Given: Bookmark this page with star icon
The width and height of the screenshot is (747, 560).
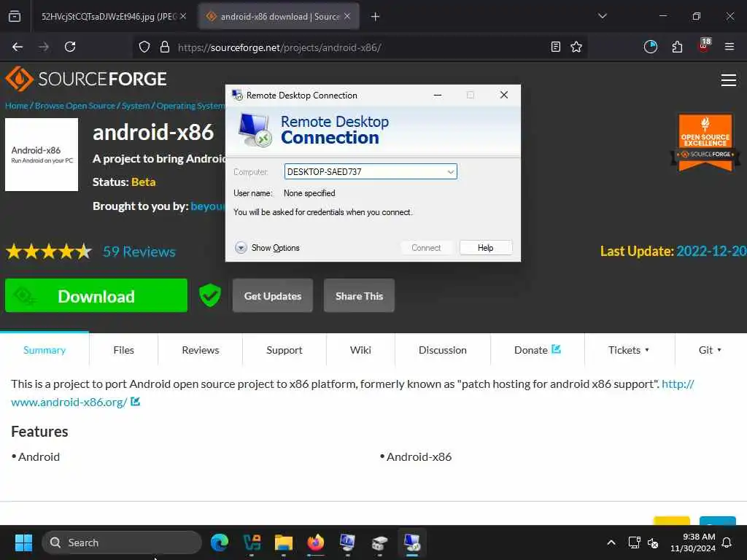Looking at the screenshot, I should tap(576, 47).
